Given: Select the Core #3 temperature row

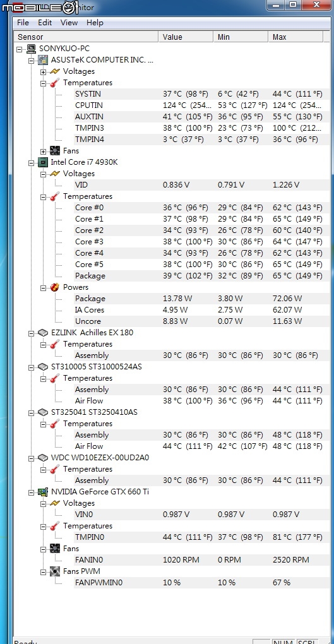Looking at the screenshot, I should 201,242.
